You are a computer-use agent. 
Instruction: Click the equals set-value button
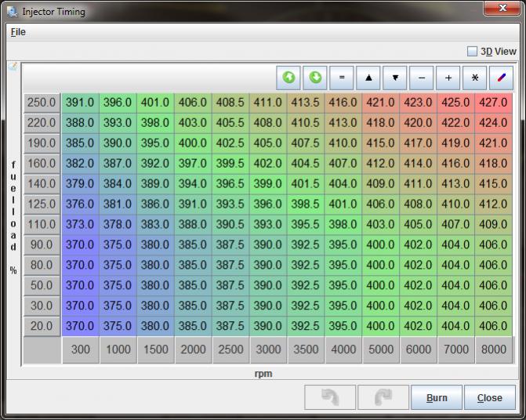(x=342, y=78)
